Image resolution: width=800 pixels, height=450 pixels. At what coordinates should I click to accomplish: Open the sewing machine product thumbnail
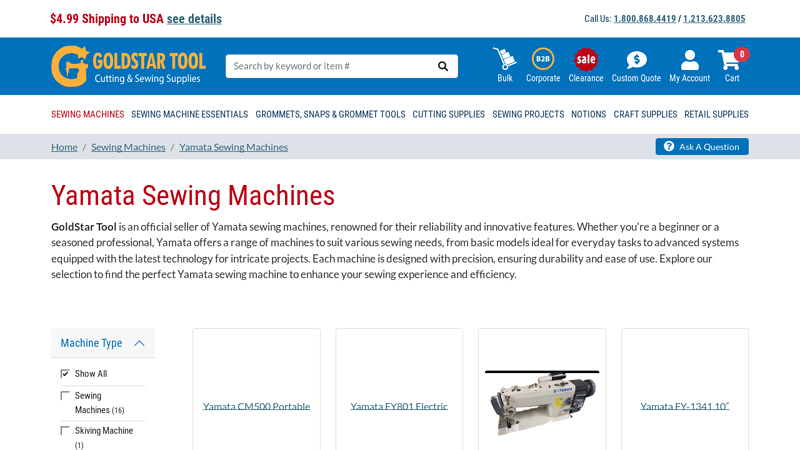(x=542, y=403)
